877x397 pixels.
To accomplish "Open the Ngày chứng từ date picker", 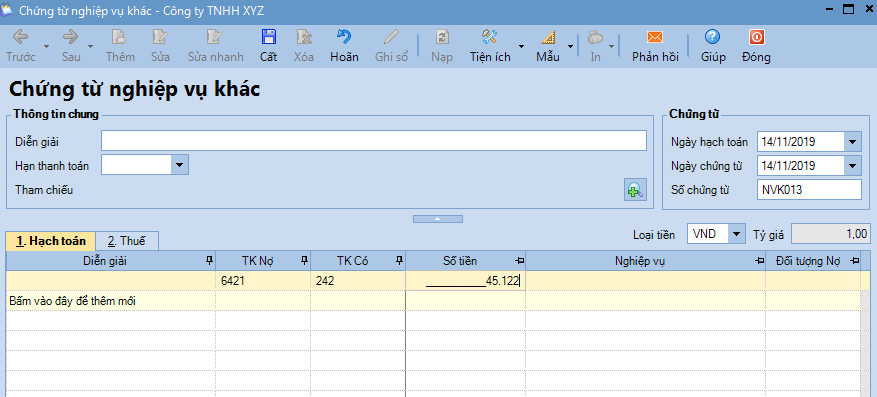I will point(852,166).
